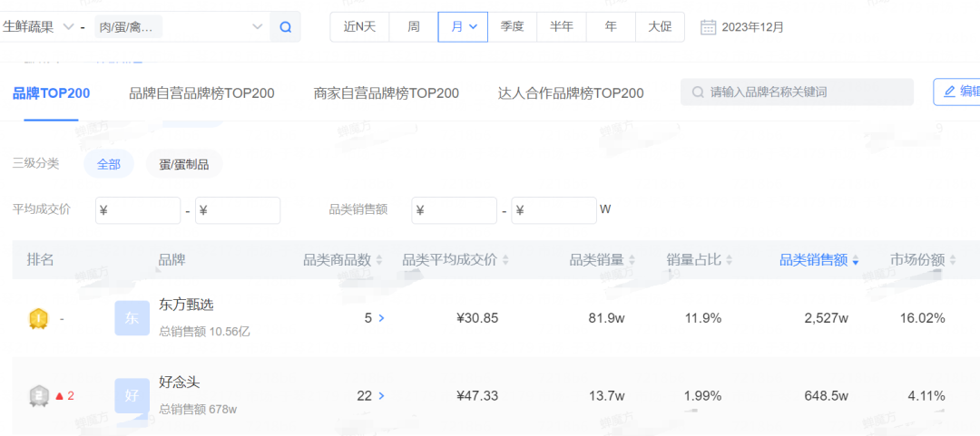Open the 月 period dropdown
Image resolution: width=980 pixels, height=436 pixels.
[463, 27]
